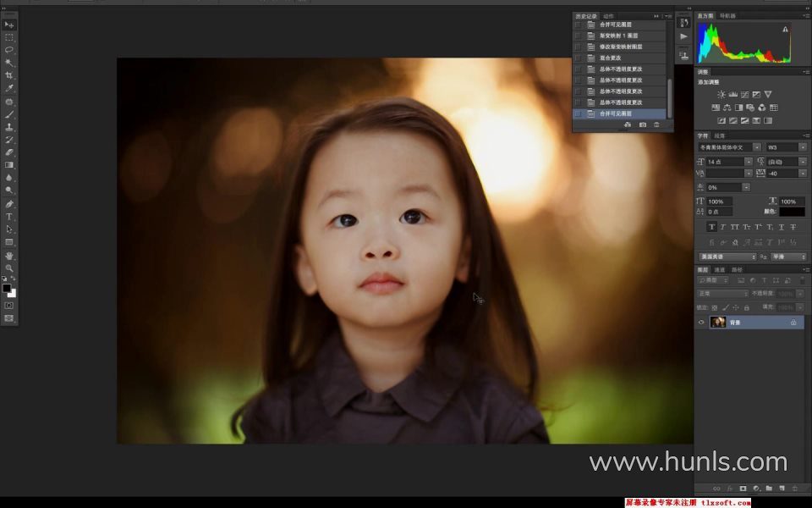Select the Lasso tool
812x508 pixels.
(x=8, y=50)
